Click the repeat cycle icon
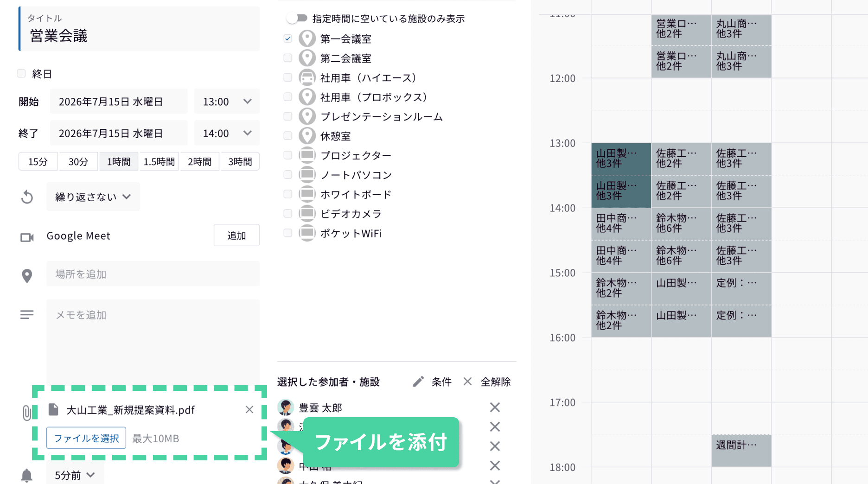This screenshot has height=484, width=868. pos(27,197)
